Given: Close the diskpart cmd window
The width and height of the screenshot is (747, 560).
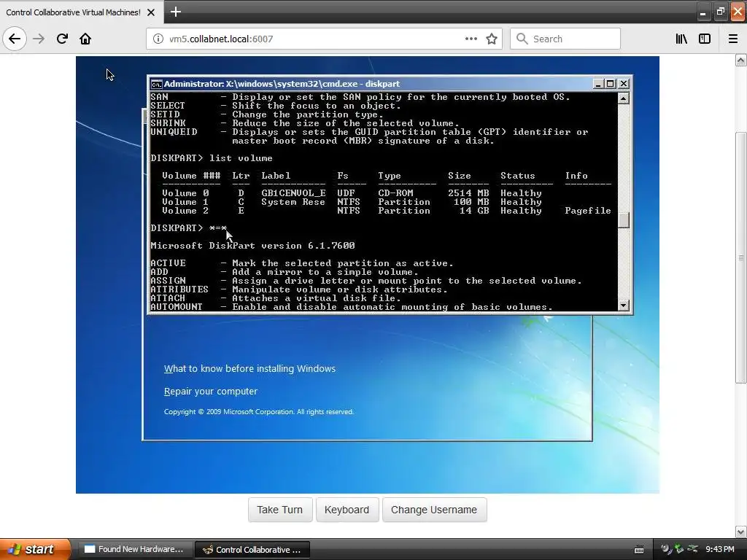Looking at the screenshot, I should click(x=624, y=84).
